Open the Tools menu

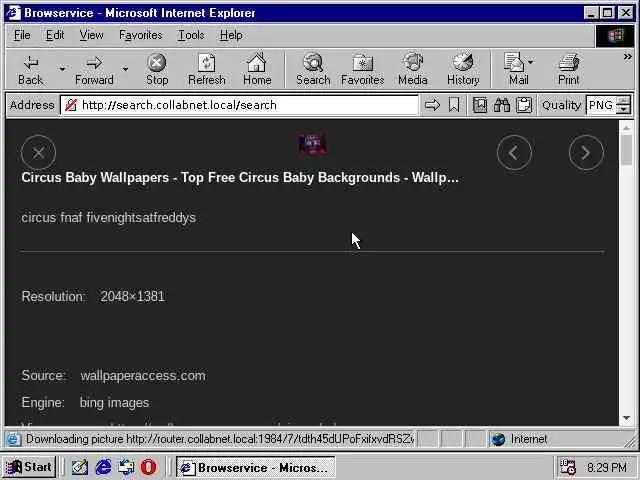[x=191, y=36]
